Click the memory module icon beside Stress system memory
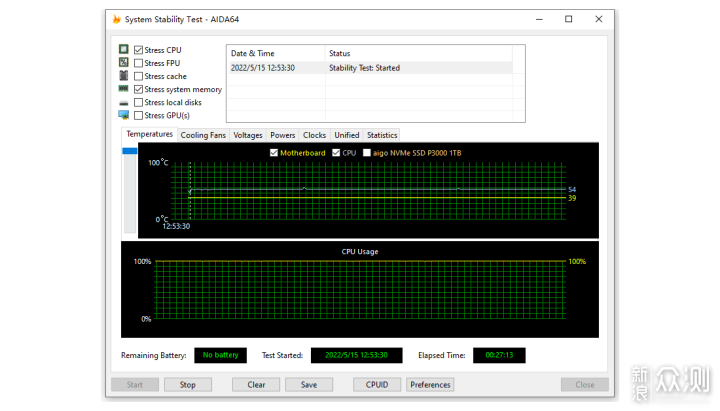 click(x=124, y=88)
